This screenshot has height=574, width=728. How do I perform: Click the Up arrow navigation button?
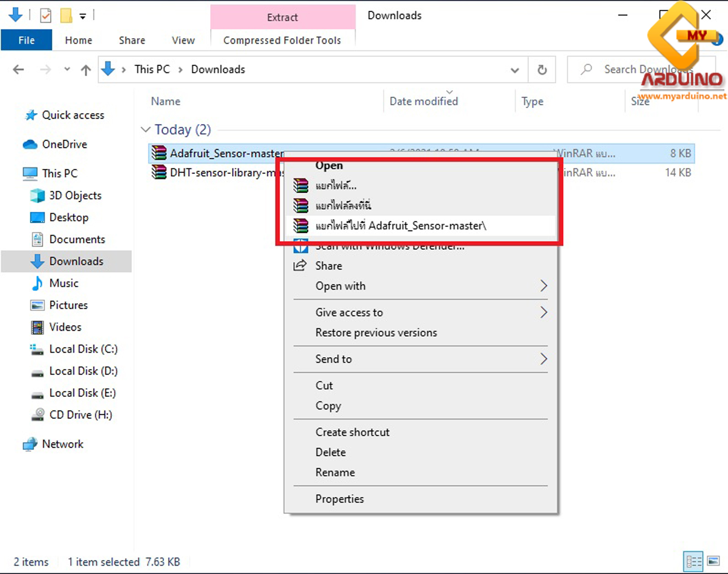tap(86, 70)
